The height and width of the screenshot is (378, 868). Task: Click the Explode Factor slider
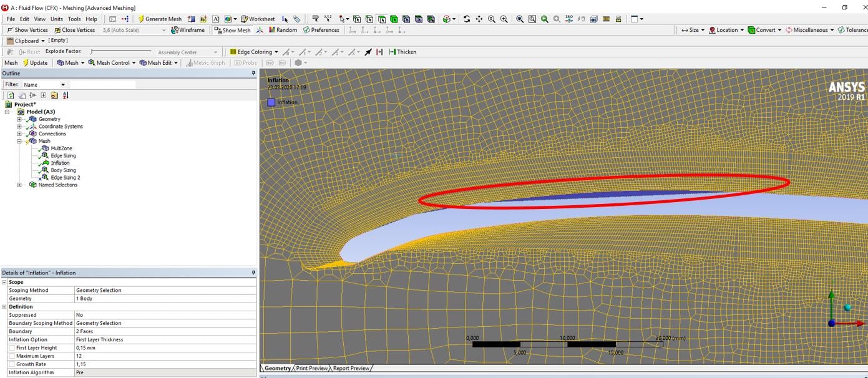(121, 51)
